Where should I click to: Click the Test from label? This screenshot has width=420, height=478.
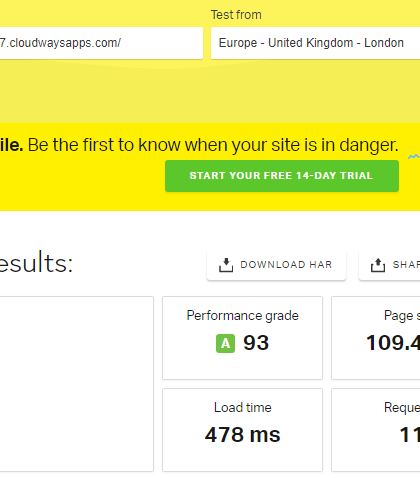(236, 15)
